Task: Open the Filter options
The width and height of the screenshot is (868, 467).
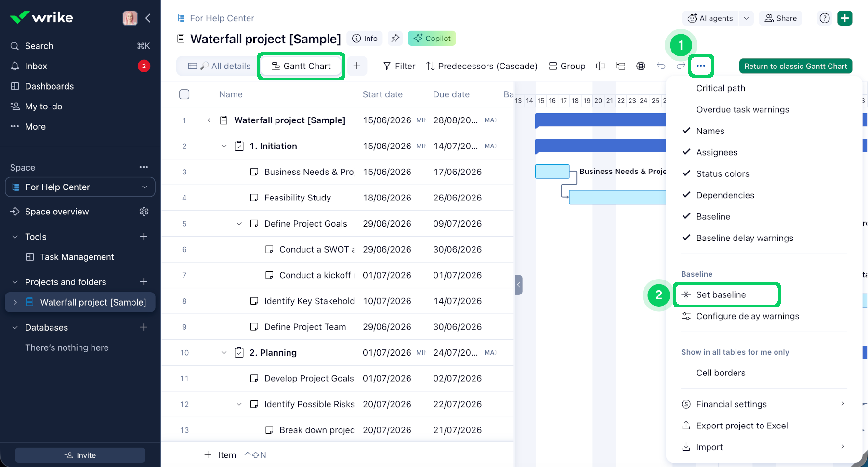Action: coord(399,66)
